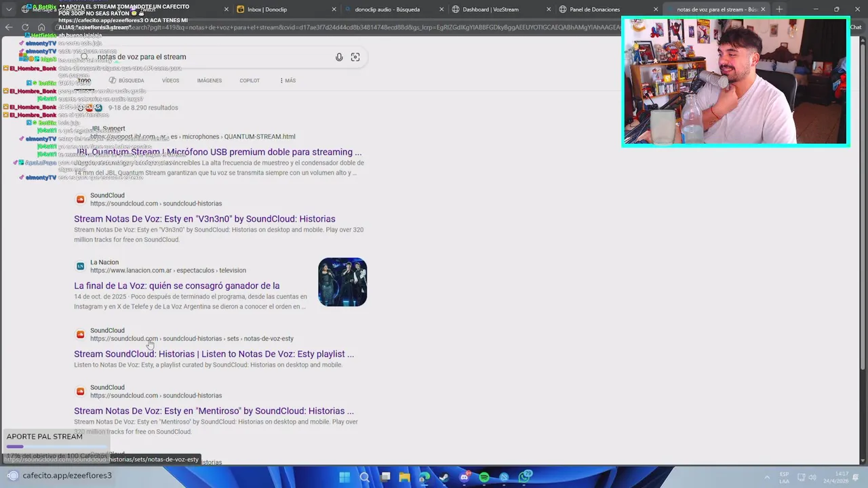Image resolution: width=868 pixels, height=488 pixels.
Task: Open the Windows Start menu
Action: [x=344, y=477]
